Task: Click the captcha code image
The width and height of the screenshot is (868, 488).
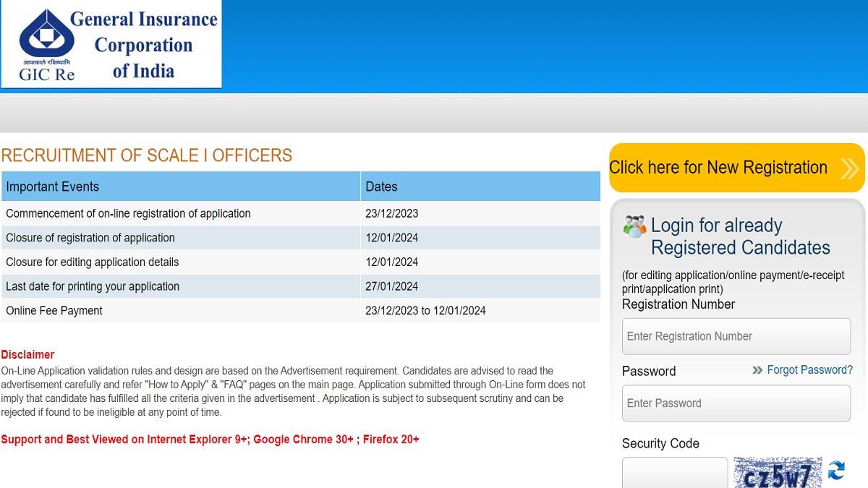Action: click(778, 473)
